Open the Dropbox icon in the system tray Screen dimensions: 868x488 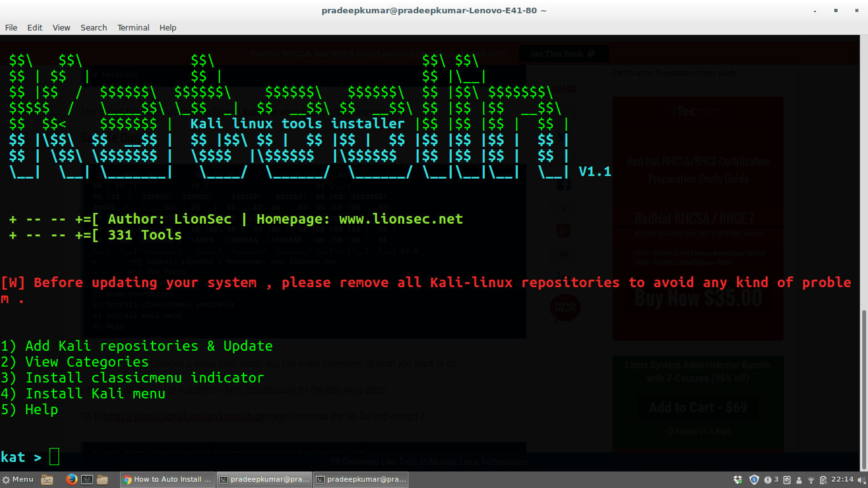tap(736, 479)
